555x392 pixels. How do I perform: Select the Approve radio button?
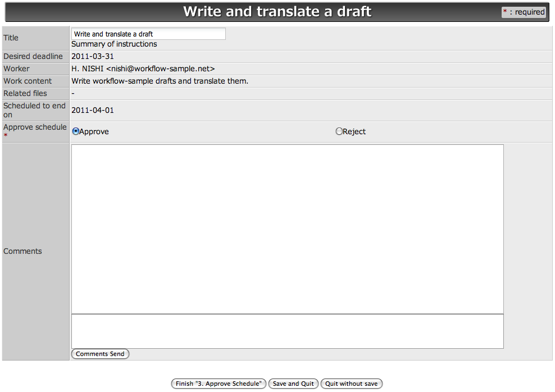tap(75, 131)
